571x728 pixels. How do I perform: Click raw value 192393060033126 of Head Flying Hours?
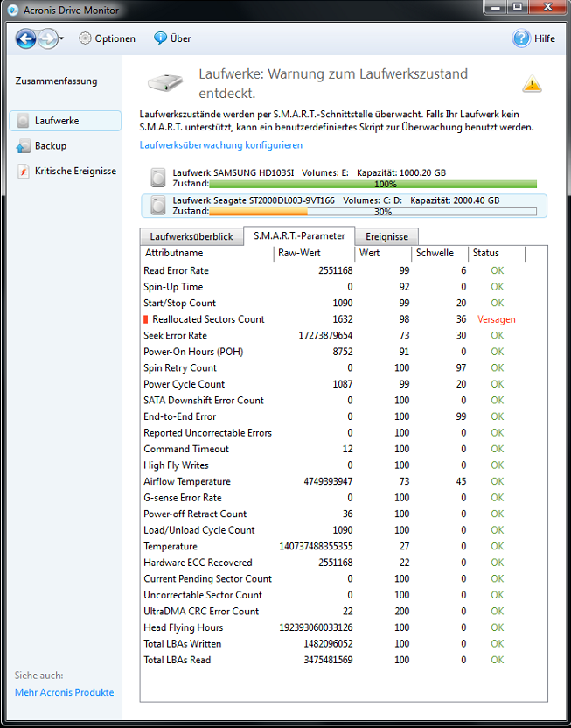pos(316,627)
